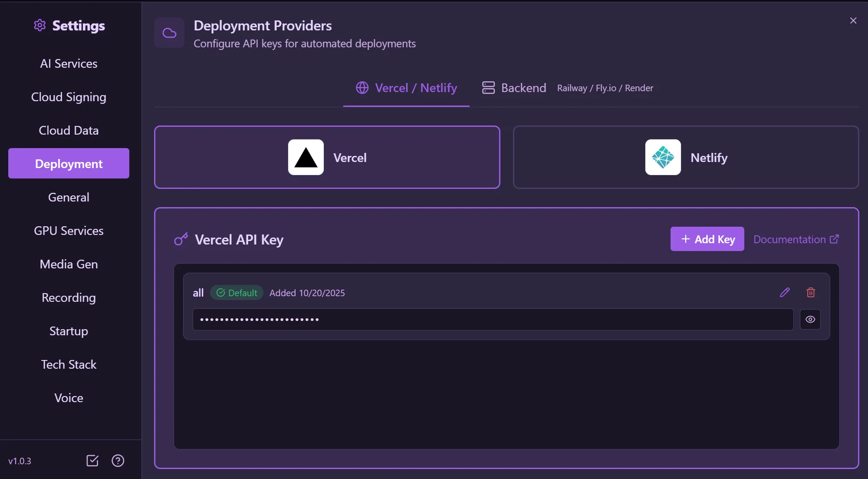Switch to the Vercel / Netlify tab
The image size is (868, 479).
pyautogui.click(x=406, y=88)
